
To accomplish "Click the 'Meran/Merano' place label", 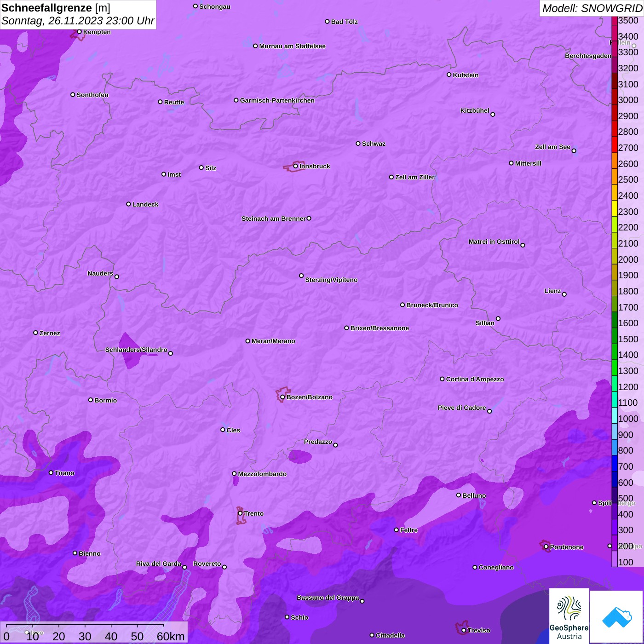I will (x=273, y=341).
